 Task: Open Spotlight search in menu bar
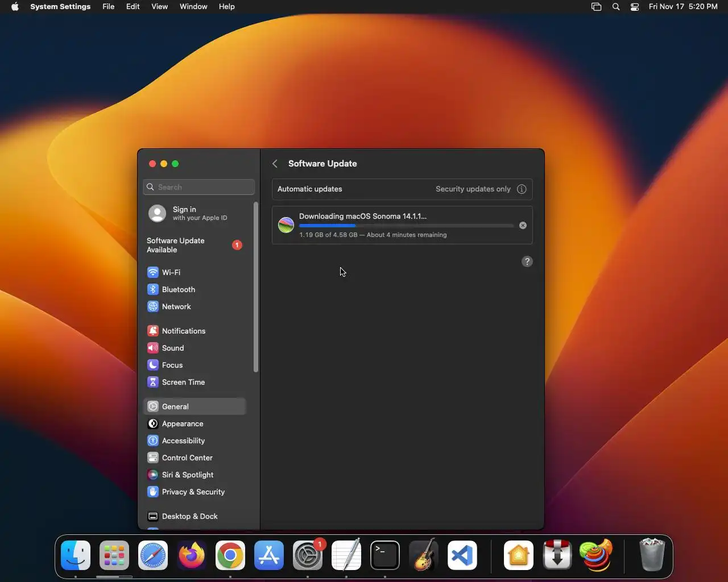point(616,7)
